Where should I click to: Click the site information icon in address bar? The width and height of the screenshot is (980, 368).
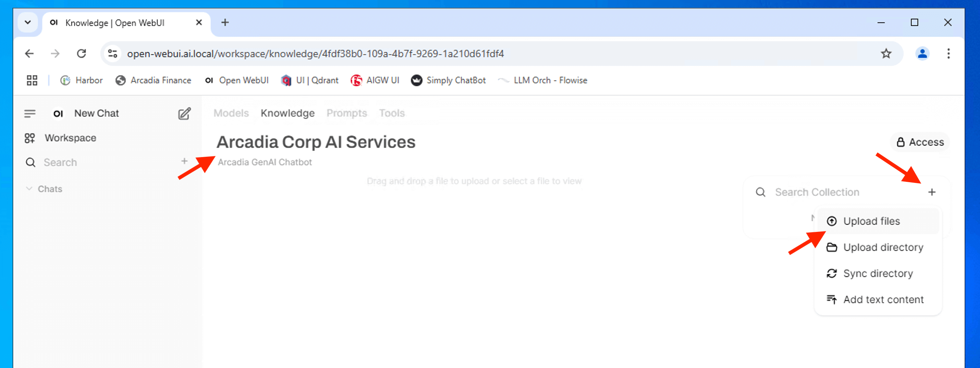113,54
